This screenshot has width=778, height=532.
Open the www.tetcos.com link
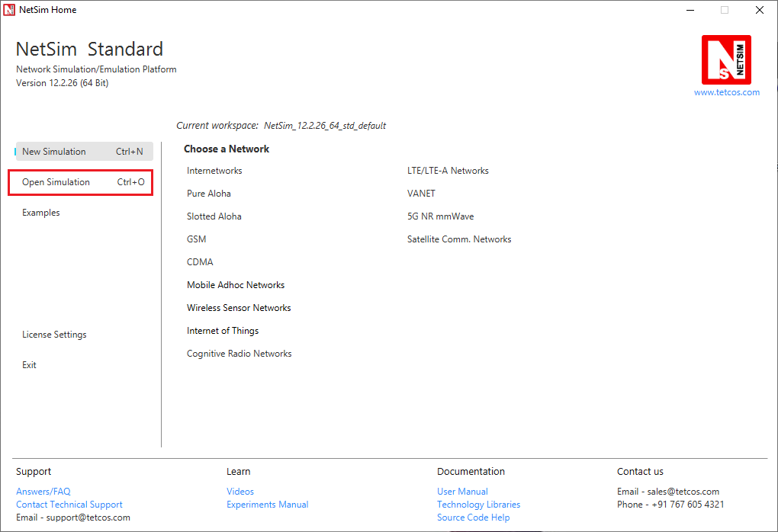pyautogui.click(x=726, y=92)
